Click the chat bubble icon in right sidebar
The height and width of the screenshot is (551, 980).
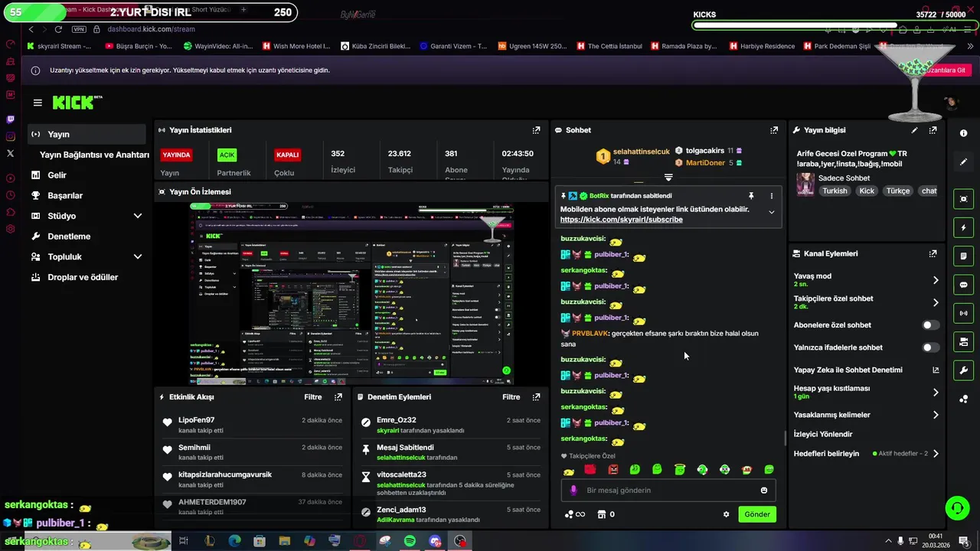(x=963, y=285)
